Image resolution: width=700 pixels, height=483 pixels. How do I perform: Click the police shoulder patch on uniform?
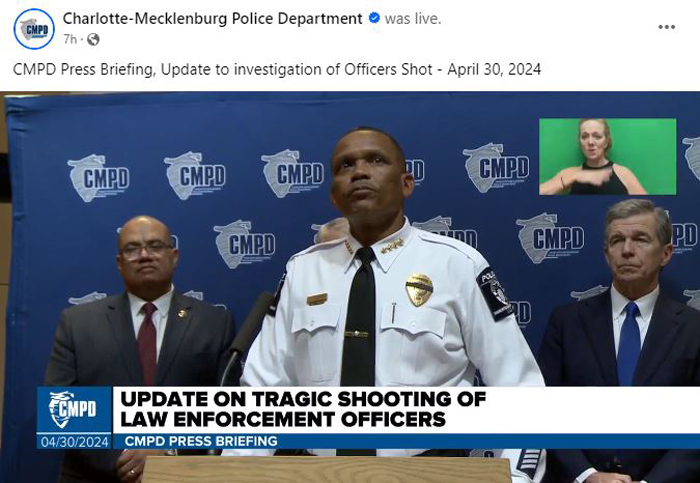pos(495,293)
